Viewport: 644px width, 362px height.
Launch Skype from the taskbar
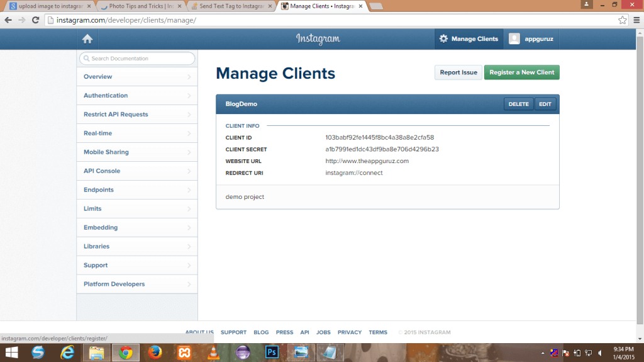pyautogui.click(x=38, y=353)
